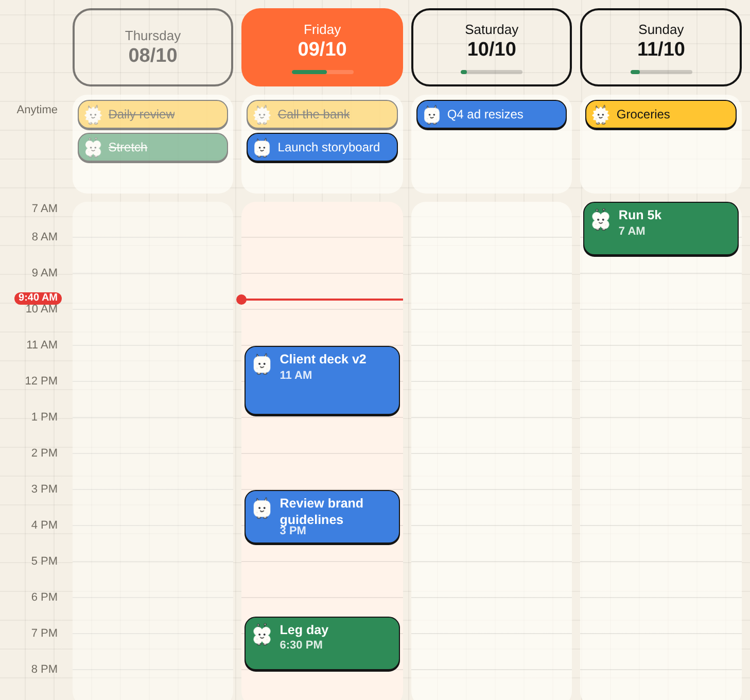
Task: Click the 9:40 AM current time badge
Action: 38,298
